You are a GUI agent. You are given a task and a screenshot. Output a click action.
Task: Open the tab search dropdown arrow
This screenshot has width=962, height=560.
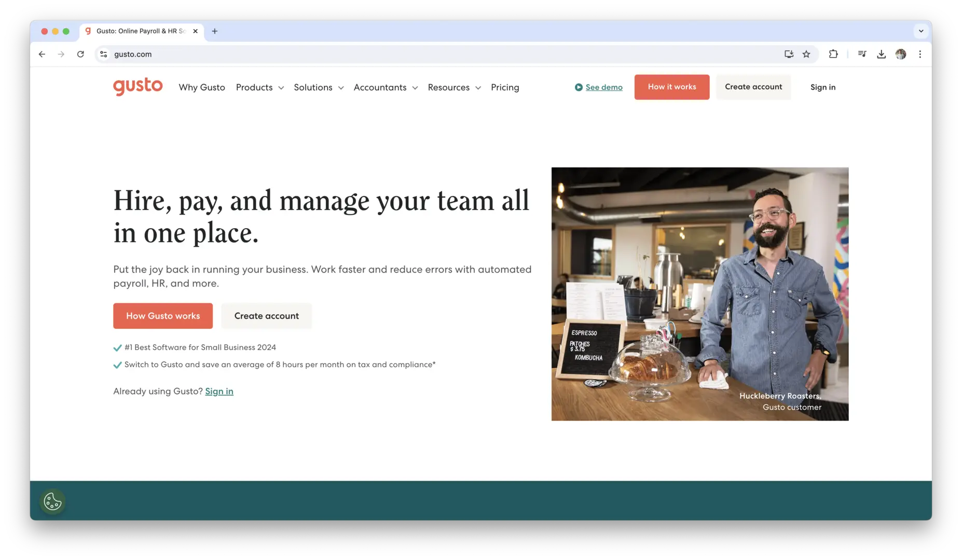click(921, 31)
